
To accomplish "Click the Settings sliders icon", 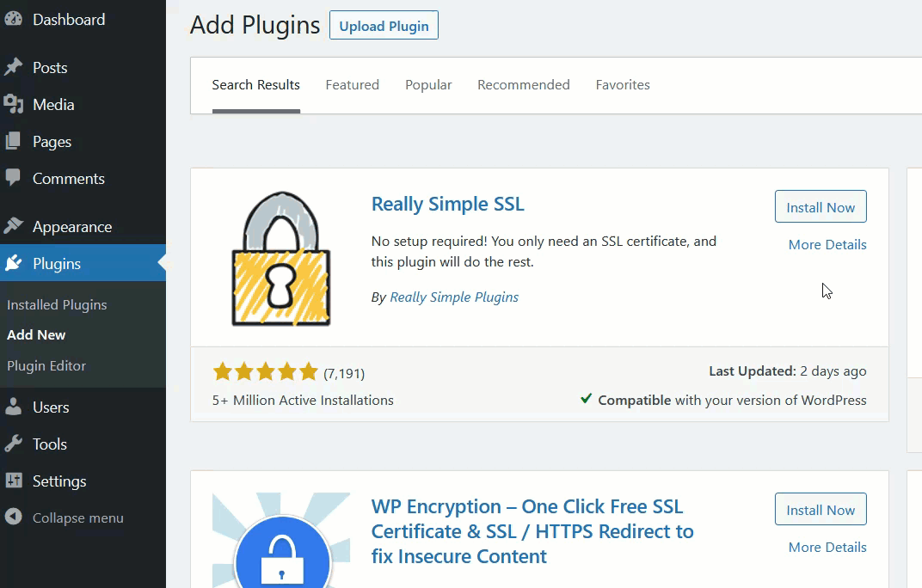I will coord(13,481).
